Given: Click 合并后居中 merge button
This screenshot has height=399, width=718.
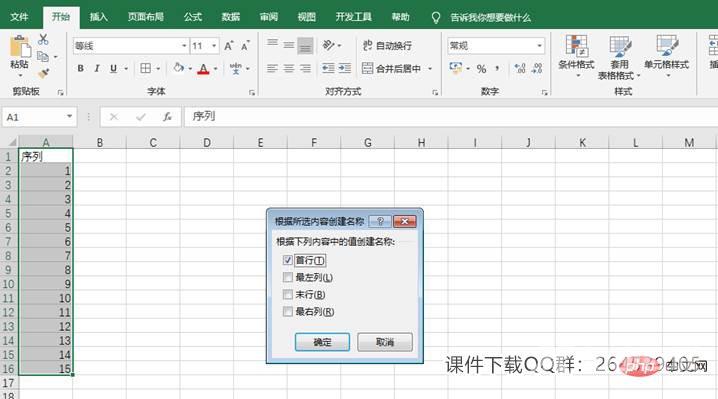Looking at the screenshot, I should (x=392, y=69).
